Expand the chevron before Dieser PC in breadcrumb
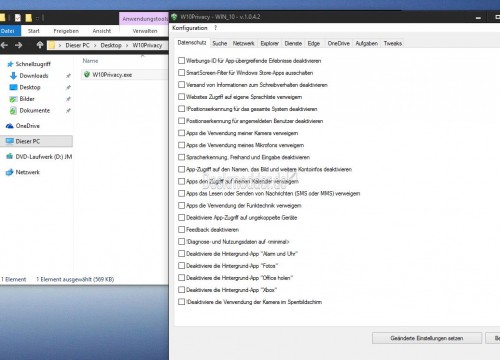 [60, 45]
